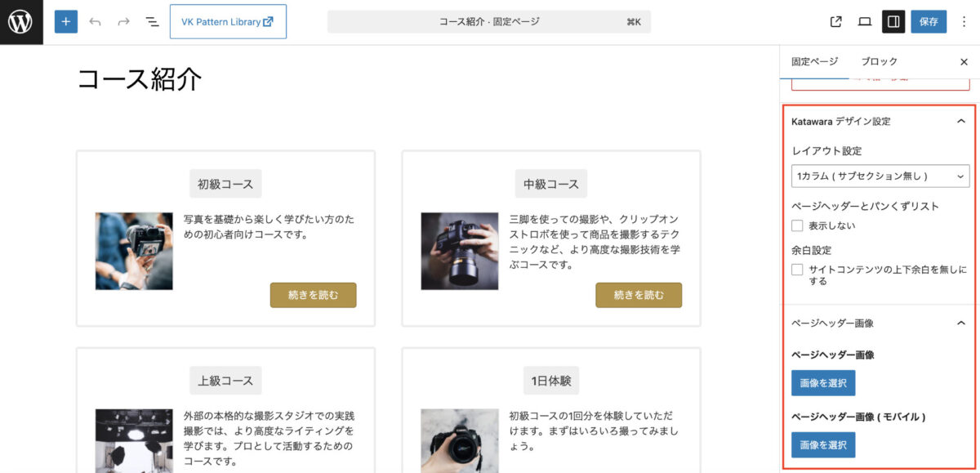Open page in new tab icon

click(835, 22)
